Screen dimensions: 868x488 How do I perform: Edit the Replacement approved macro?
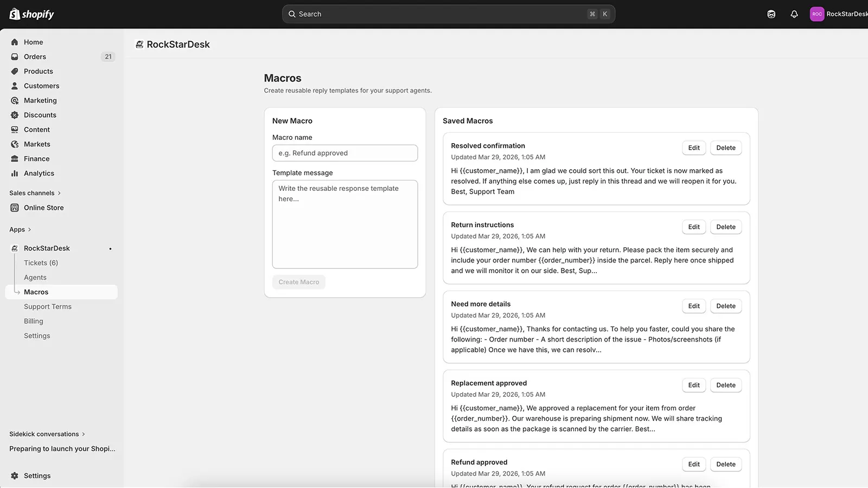(694, 386)
